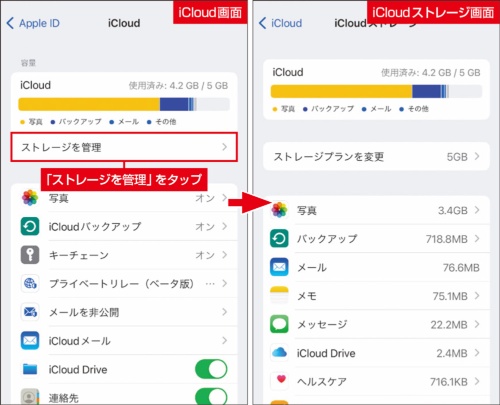The image size is (500, 405).
Task: Tap the Private Relay globe icon
Action: (30, 284)
